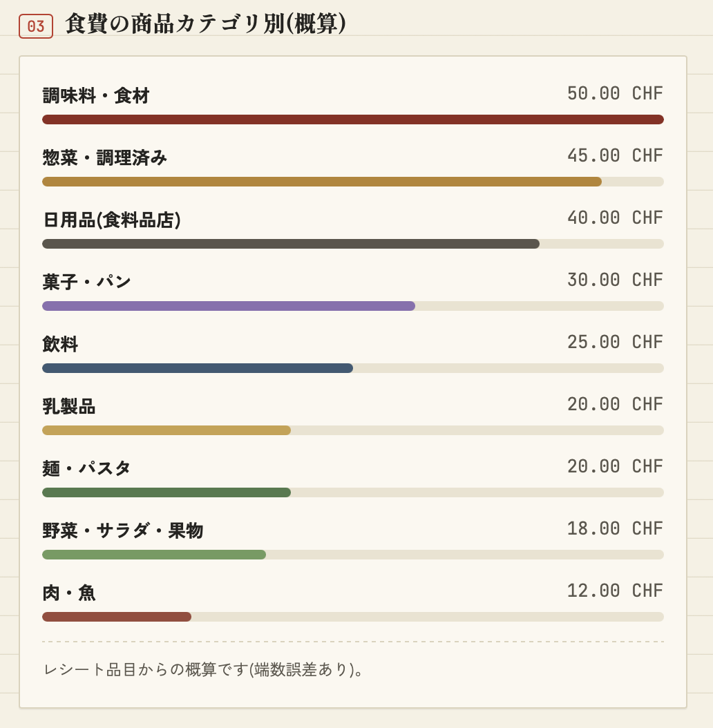
Task: Select the 50.00 CHF amount
Action: pos(615,93)
